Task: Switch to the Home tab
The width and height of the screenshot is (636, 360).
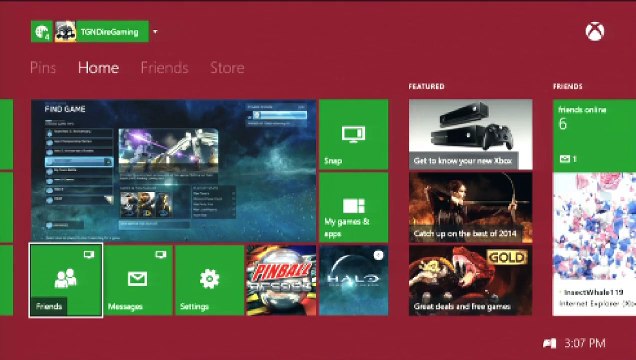Action: pos(99,68)
